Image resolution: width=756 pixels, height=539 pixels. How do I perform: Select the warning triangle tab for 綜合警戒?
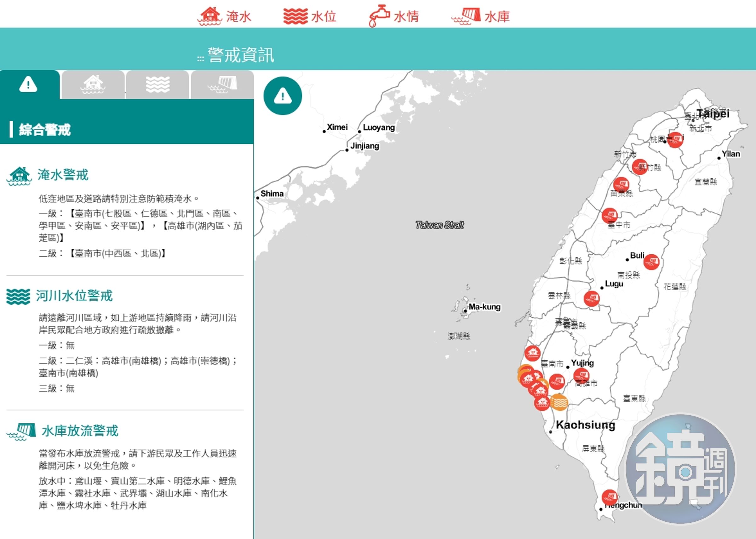pos(30,84)
